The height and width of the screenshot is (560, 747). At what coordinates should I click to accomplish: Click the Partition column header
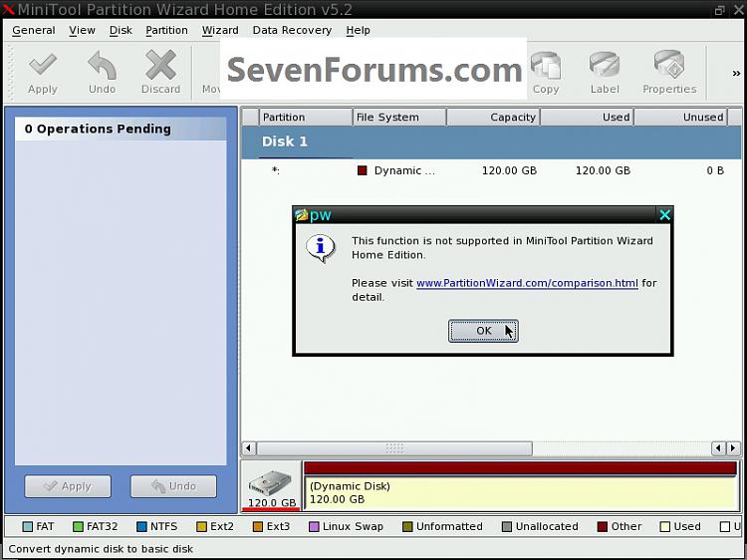point(305,118)
